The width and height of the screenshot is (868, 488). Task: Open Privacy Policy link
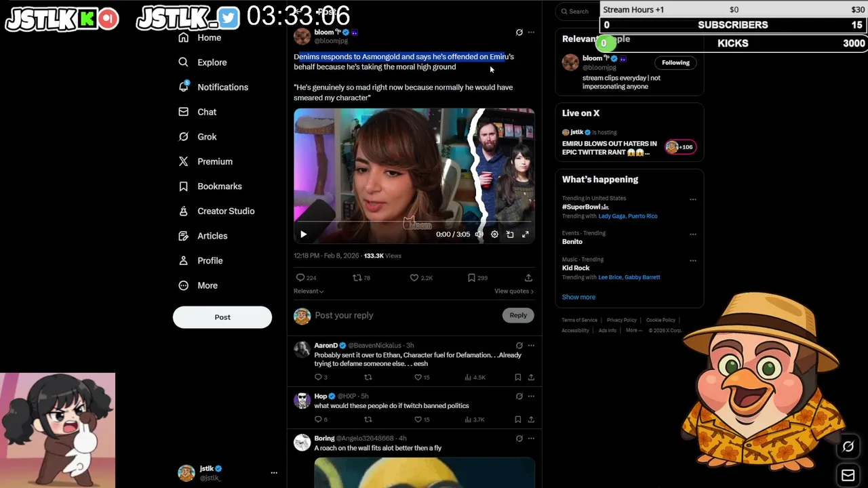pos(622,320)
